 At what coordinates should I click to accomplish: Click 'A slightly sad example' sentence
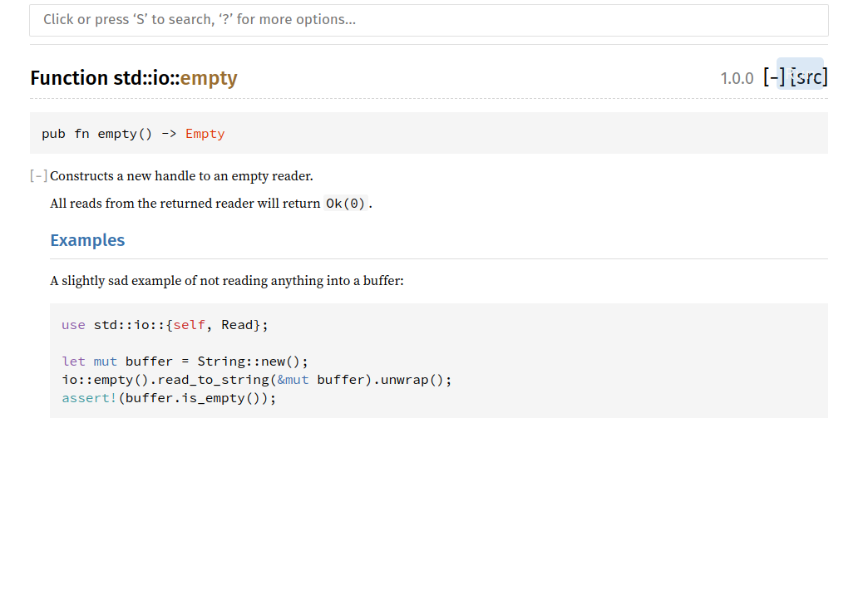(227, 281)
